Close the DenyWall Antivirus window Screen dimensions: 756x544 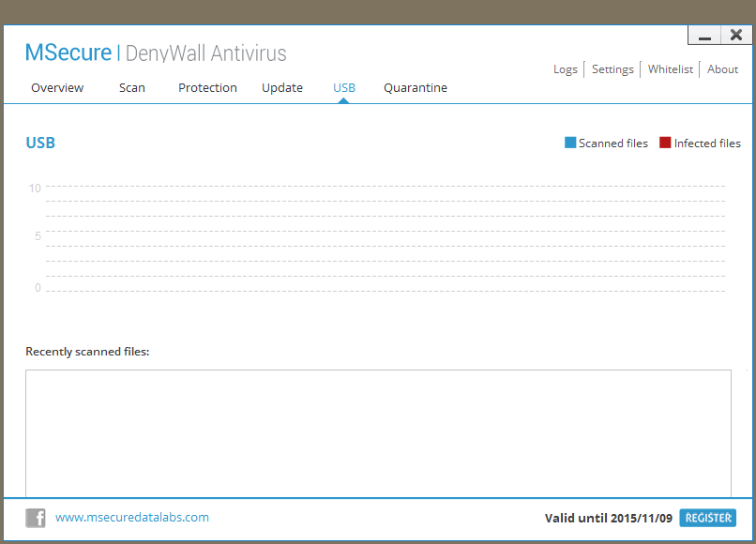[x=736, y=36]
